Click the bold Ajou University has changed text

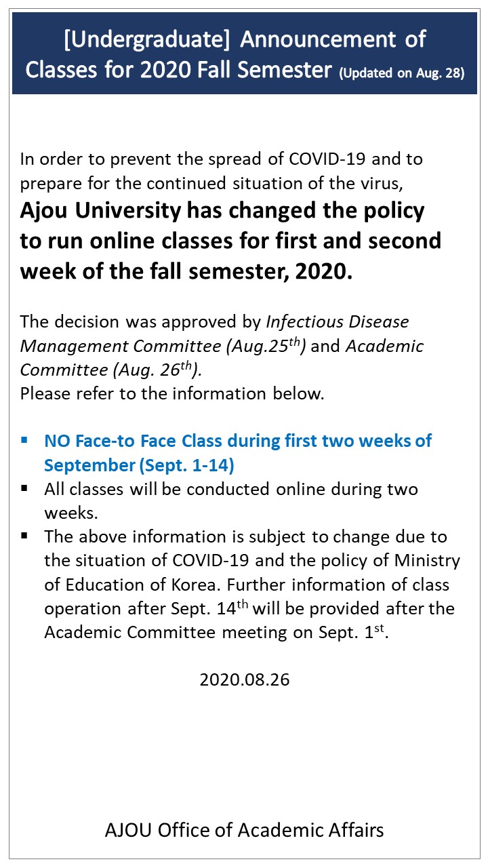coord(222,210)
